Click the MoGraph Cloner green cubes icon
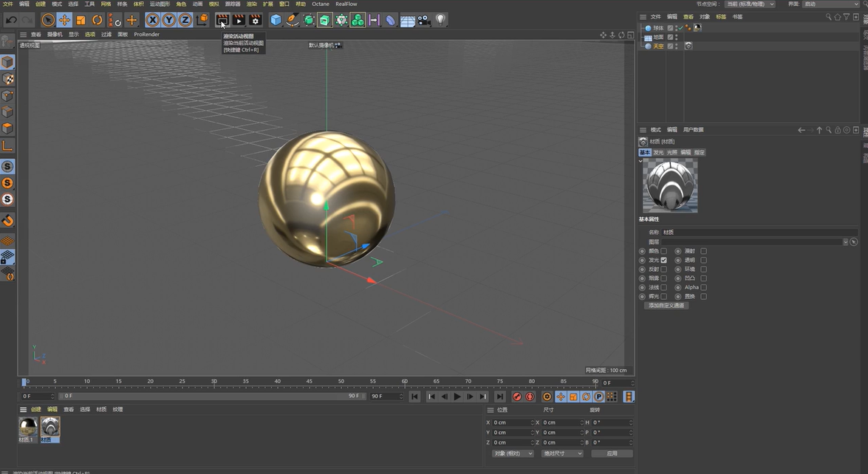 pyautogui.click(x=358, y=21)
